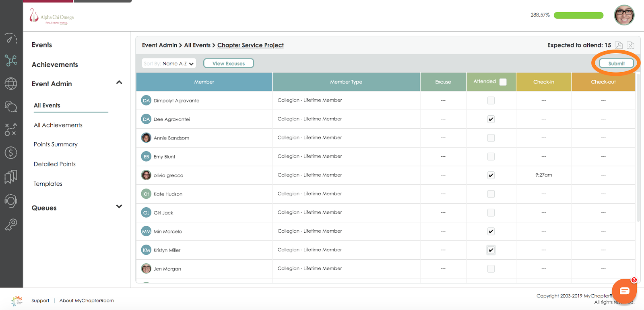Uncheck Attended for Kristyn Miller

pos(491,250)
